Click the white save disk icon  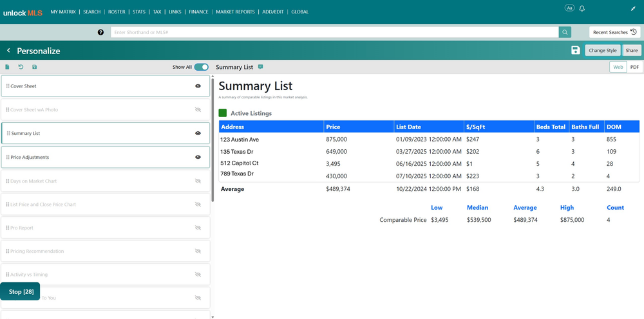pos(575,50)
